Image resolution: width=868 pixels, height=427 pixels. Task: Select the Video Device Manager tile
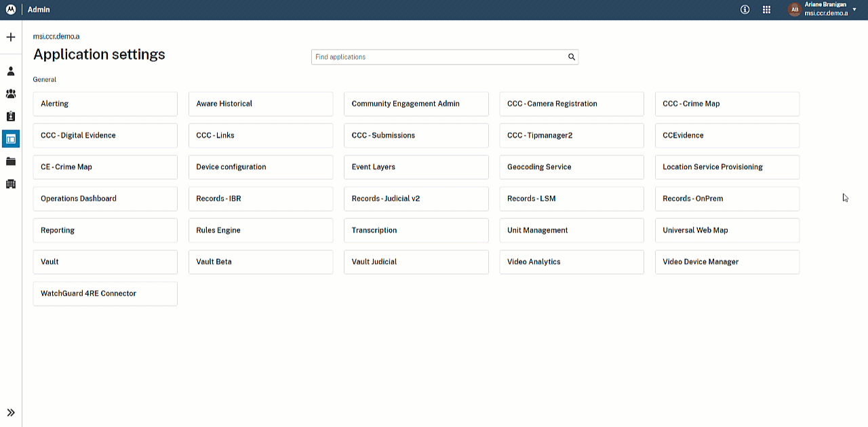click(727, 262)
